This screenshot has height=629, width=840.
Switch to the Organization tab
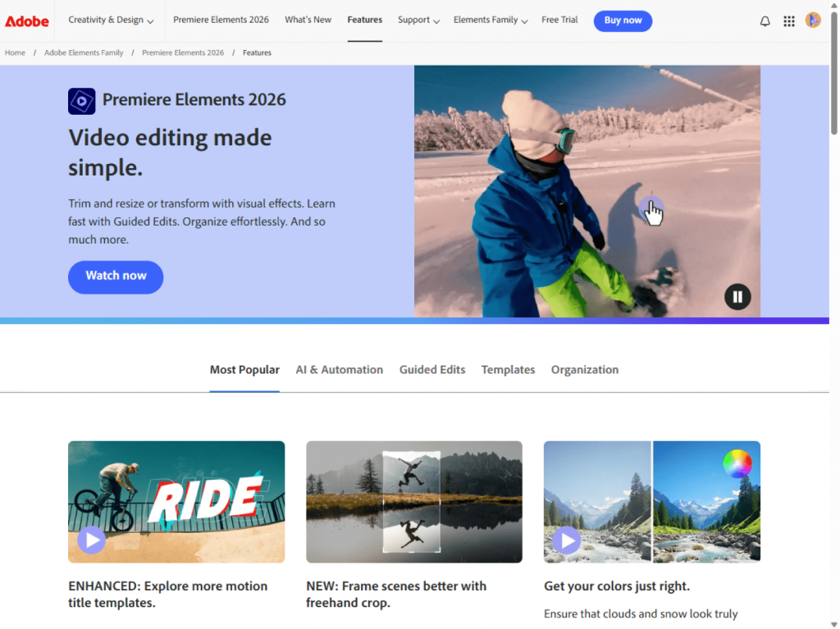tap(584, 370)
